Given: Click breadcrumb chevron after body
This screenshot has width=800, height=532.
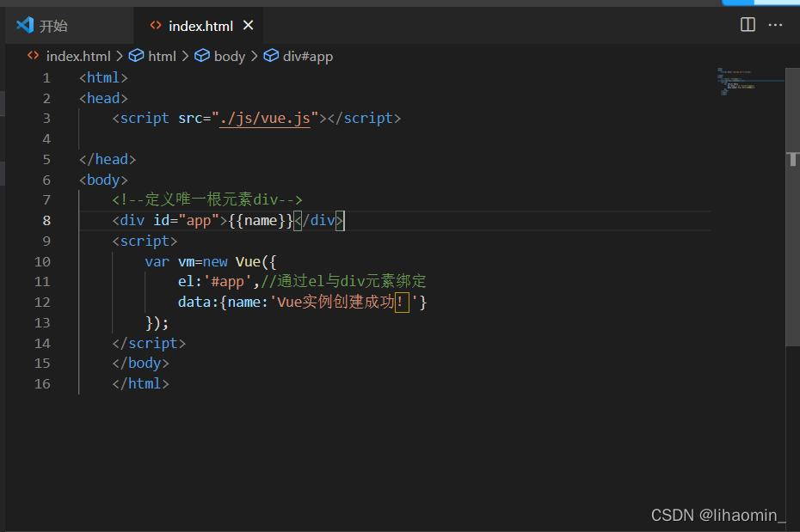Looking at the screenshot, I should [254, 56].
